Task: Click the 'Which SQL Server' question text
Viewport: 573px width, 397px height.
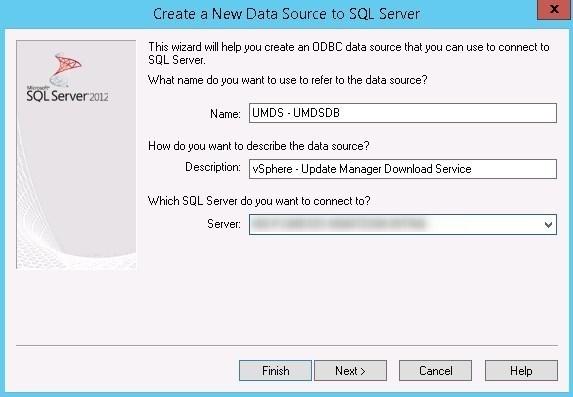Action: pyautogui.click(x=259, y=201)
